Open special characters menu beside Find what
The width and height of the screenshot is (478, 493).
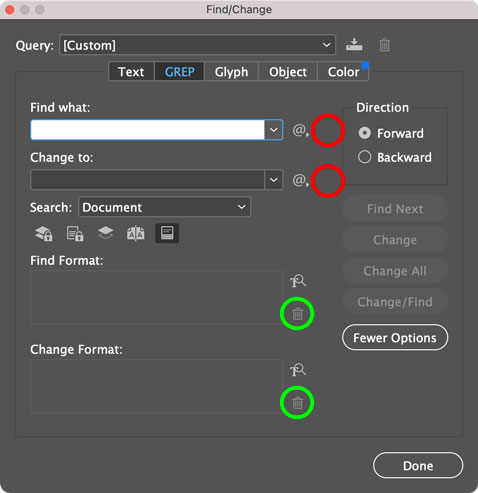(x=300, y=130)
